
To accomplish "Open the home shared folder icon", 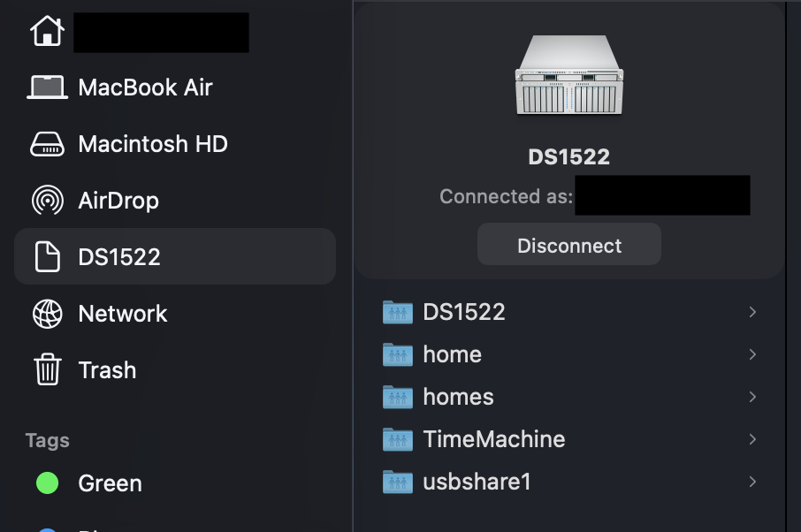I will [x=399, y=354].
